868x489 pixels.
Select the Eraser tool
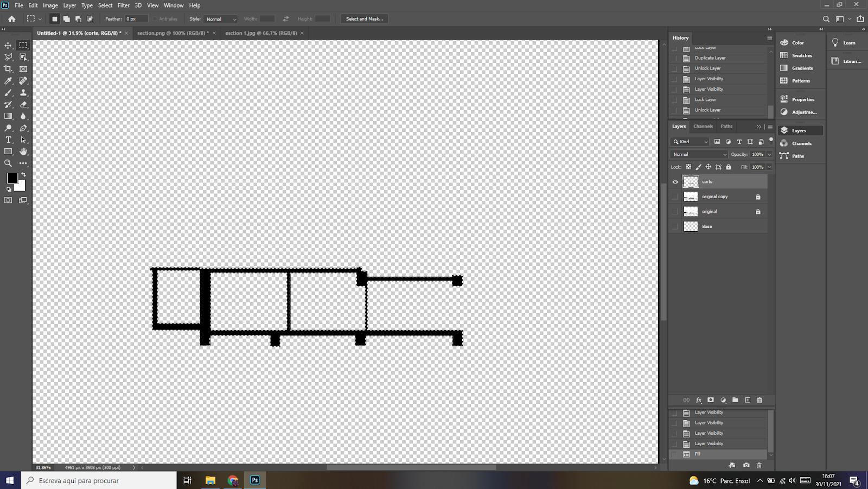23,104
